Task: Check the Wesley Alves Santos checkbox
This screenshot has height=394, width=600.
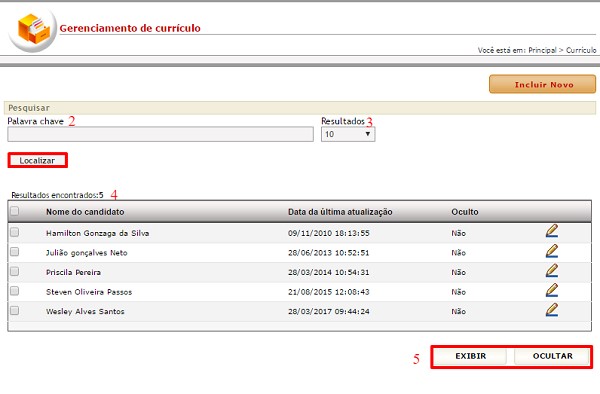Action: point(15,310)
